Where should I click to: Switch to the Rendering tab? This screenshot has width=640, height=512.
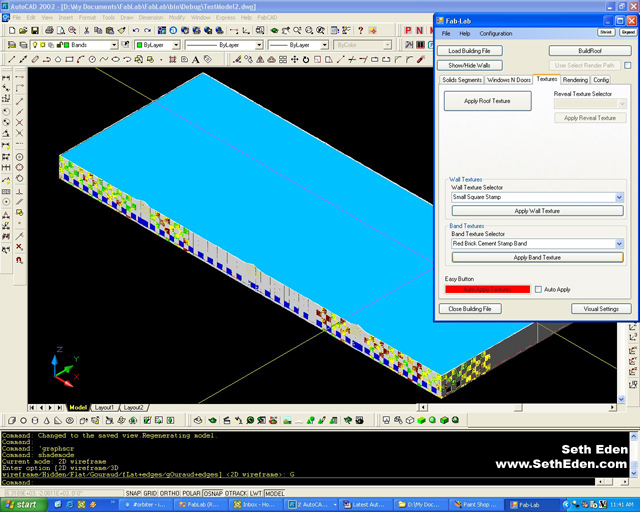point(575,79)
